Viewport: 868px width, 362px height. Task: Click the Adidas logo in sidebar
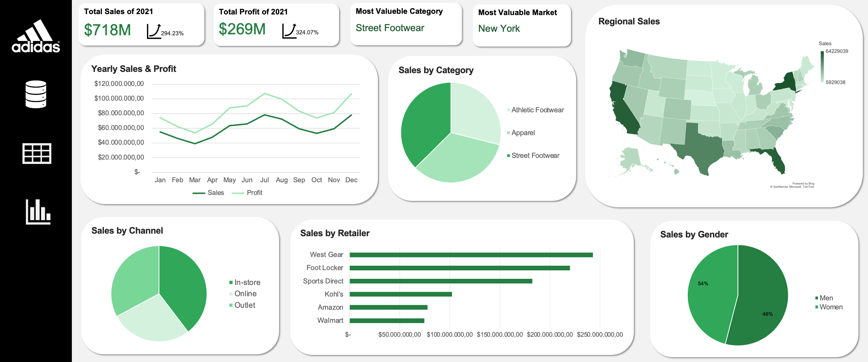pos(36,36)
